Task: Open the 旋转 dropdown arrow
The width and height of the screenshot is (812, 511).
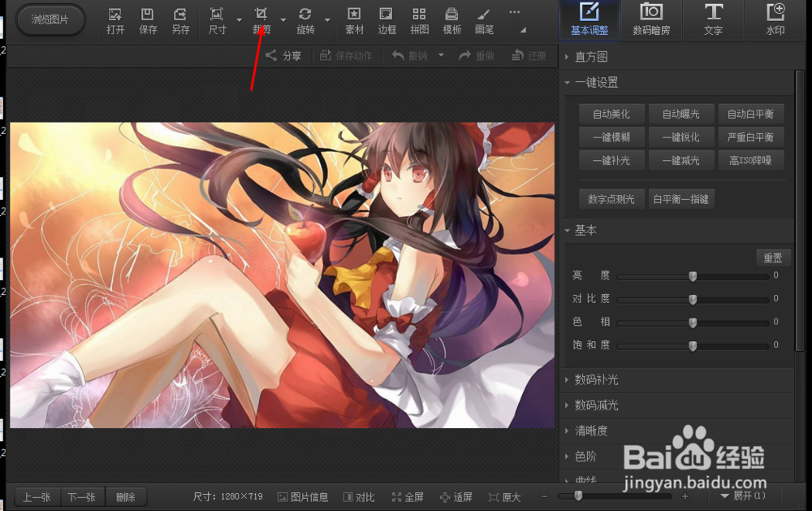Action: tap(328, 20)
